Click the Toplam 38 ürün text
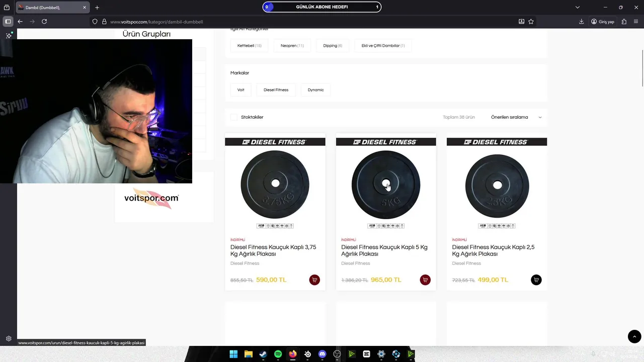 [459, 117]
